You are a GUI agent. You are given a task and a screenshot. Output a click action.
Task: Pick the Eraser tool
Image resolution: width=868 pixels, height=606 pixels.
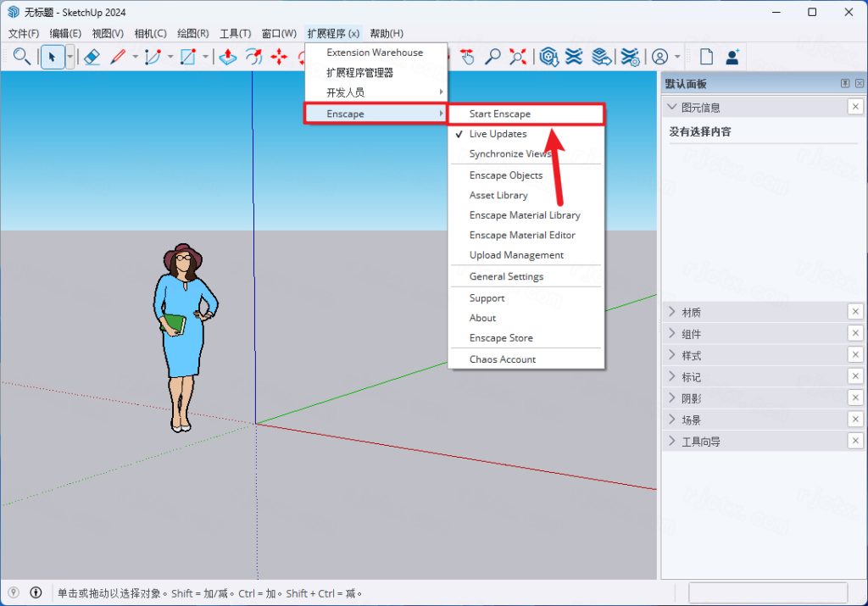92,57
